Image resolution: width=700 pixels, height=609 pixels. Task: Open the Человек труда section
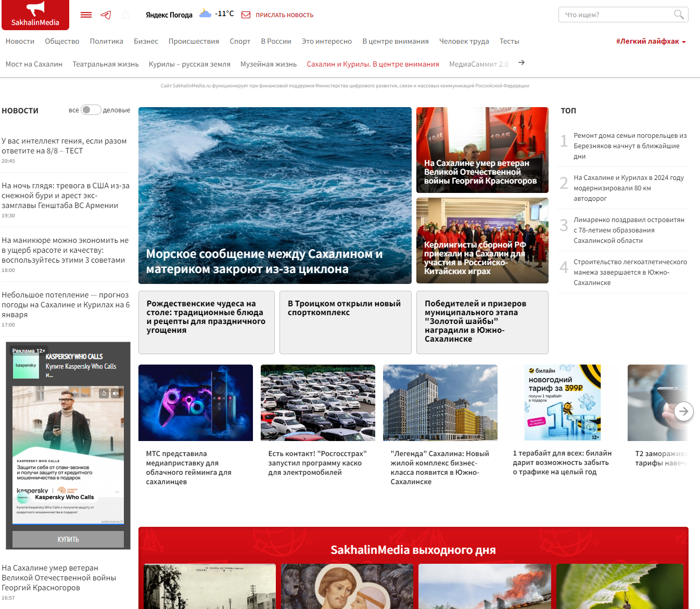[464, 42]
